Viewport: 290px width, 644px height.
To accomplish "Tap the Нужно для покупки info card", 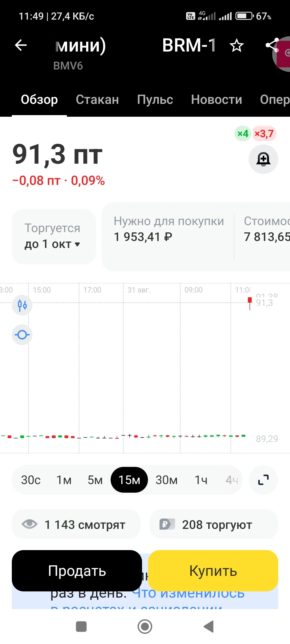I will [x=169, y=236].
